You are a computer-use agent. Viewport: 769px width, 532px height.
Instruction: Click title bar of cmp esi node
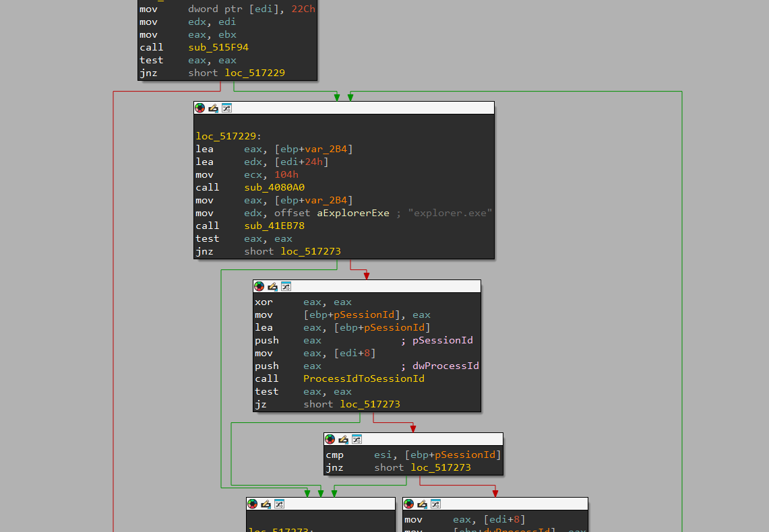[413, 439]
